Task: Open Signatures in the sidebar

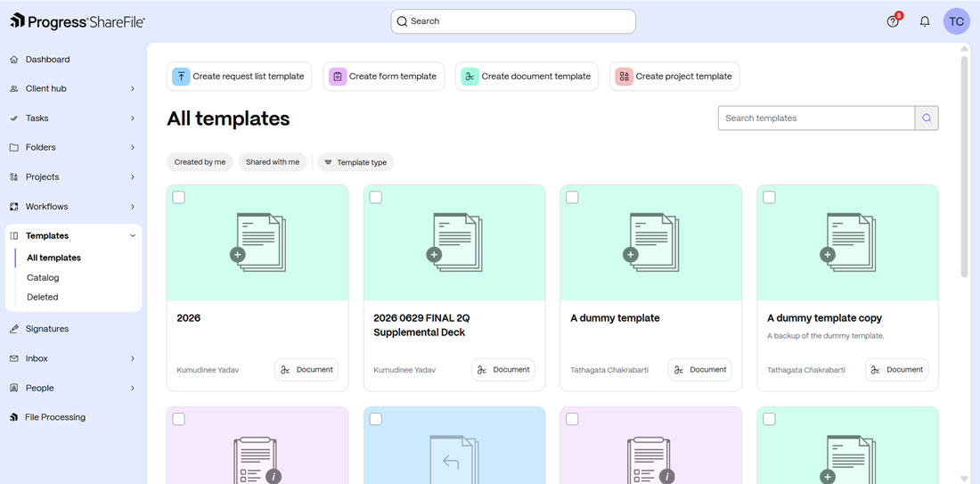Action: (47, 329)
